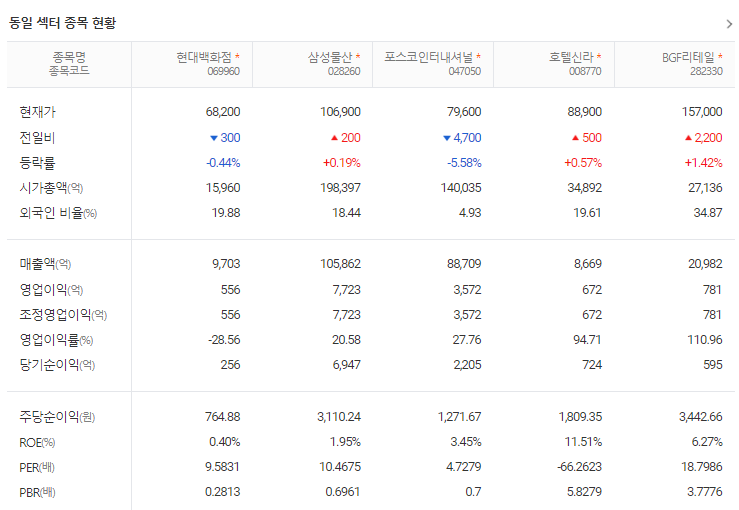This screenshot has width=739, height=510.
Task: Select current price 68,200
Action: click(223, 112)
